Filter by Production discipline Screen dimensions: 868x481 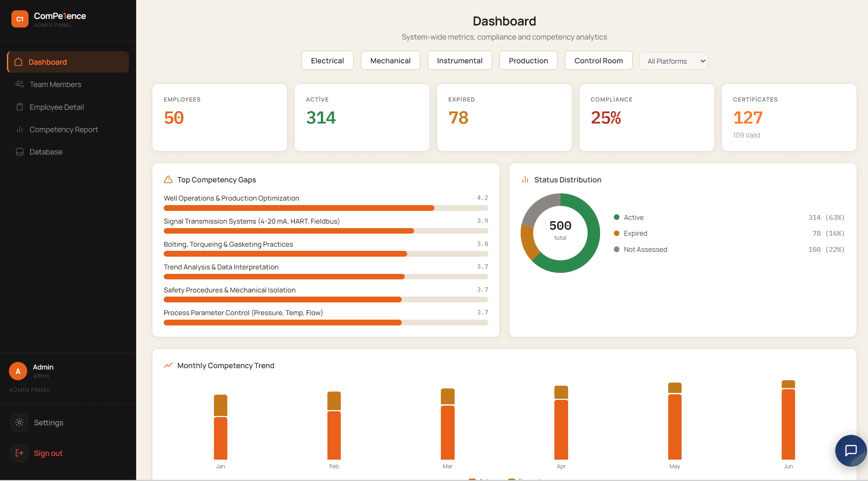(x=528, y=61)
